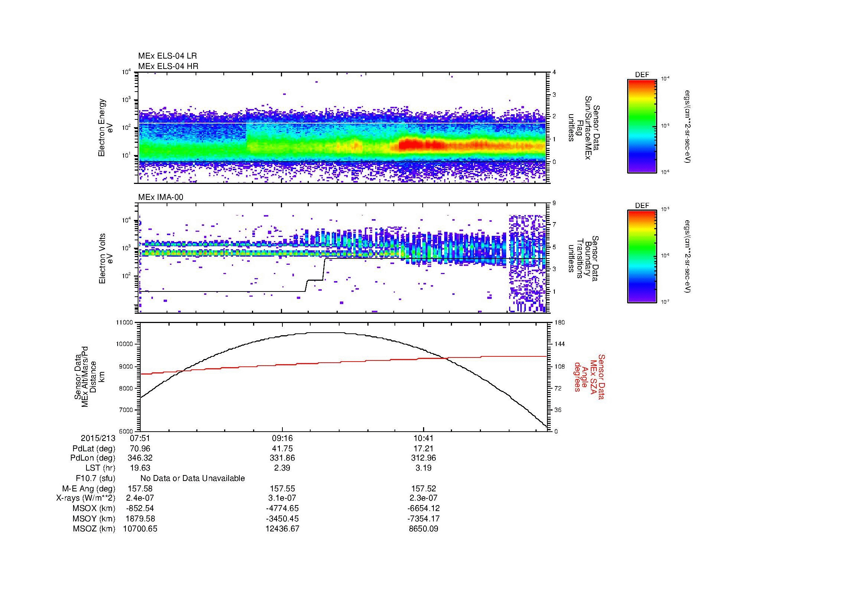This screenshot has height=613, width=868.
Task: Click the MSOX value '-4774.65'
Action: pos(282,508)
